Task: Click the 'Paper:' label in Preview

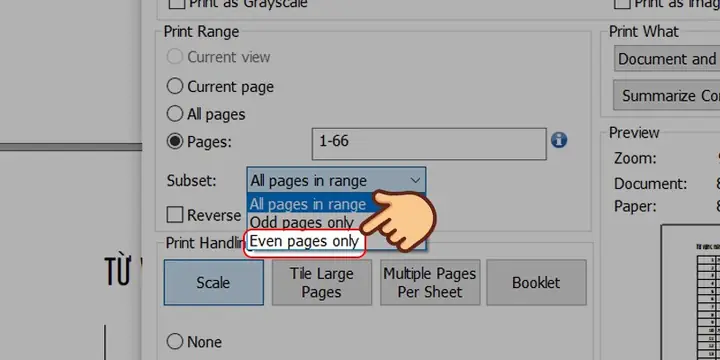Action: 635,206
